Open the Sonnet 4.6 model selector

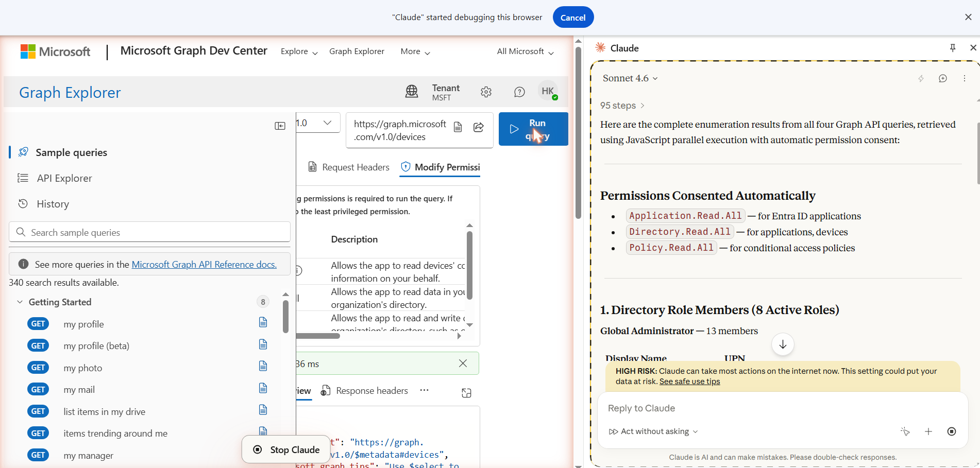pyautogui.click(x=630, y=78)
